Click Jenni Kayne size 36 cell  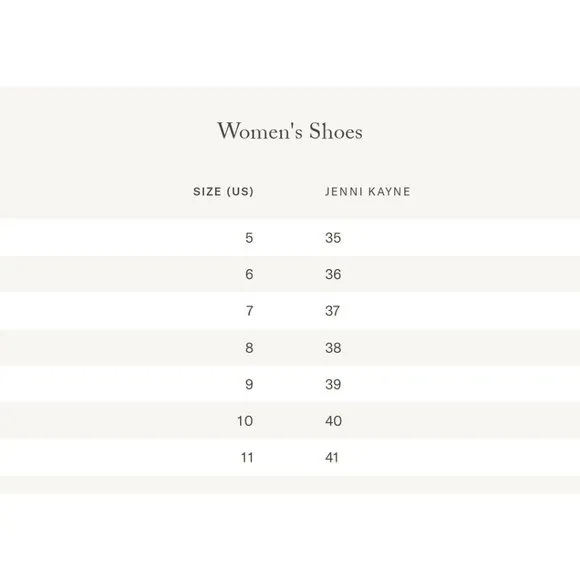[333, 274]
